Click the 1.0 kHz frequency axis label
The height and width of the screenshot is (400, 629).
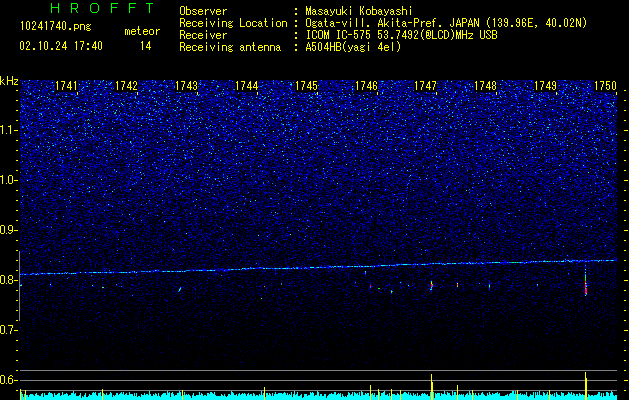point(7,180)
